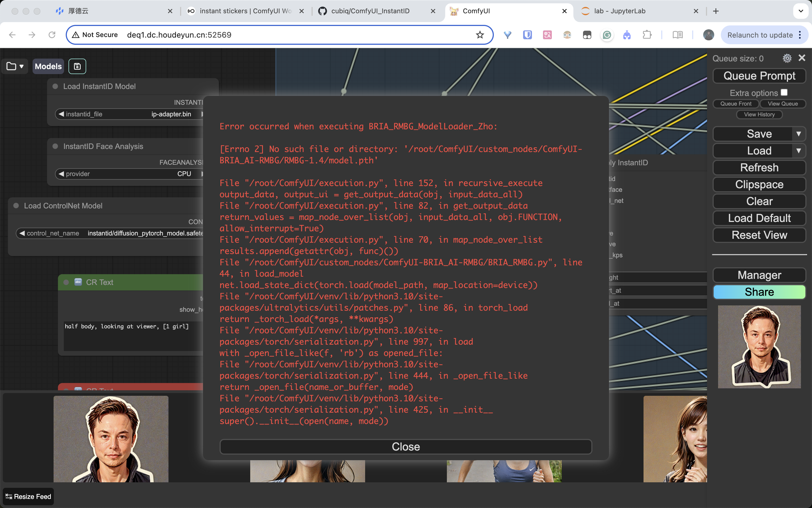This screenshot has width=812, height=508.
Task: Click the browser profile avatar icon
Action: click(x=708, y=35)
